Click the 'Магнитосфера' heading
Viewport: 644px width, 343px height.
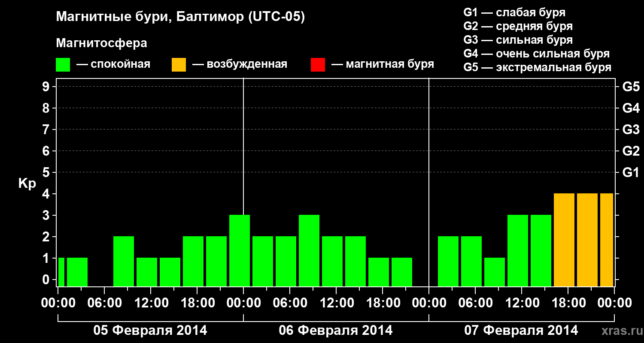pos(102,43)
